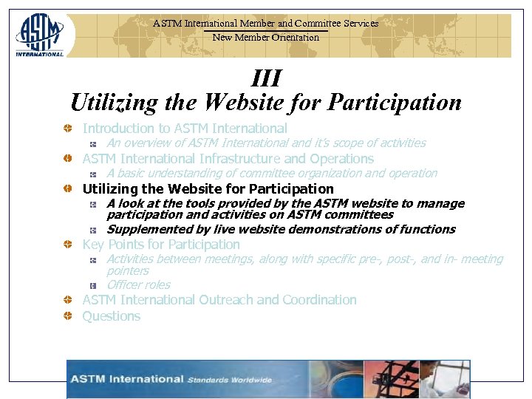Click the orange bullet beside "ASTM International Outreach and Coordination"

pyautogui.click(x=68, y=299)
